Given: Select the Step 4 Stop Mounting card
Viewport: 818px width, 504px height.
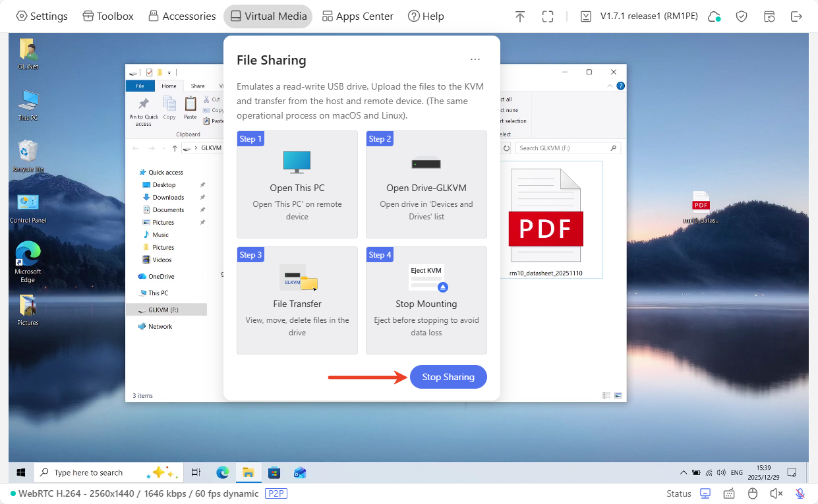Looking at the screenshot, I should [426, 300].
